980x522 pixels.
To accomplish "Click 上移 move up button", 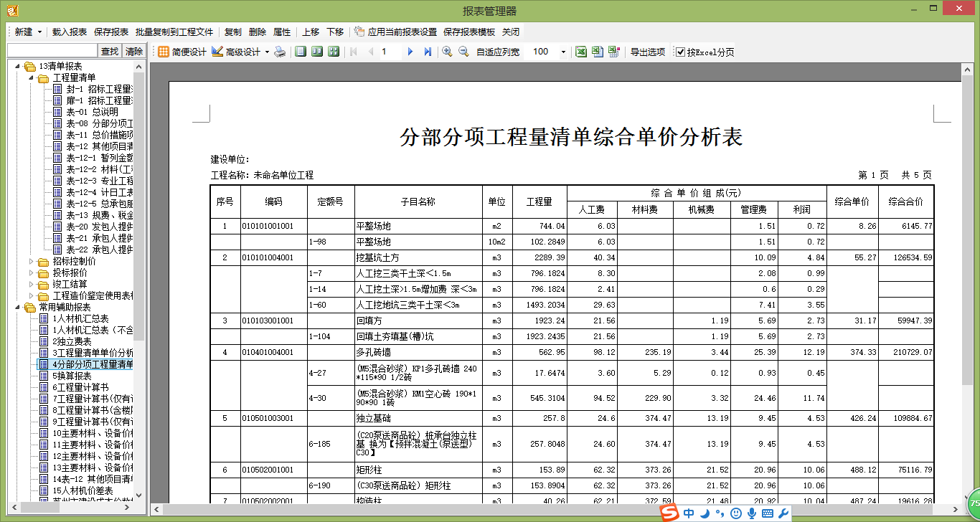I will (x=311, y=32).
